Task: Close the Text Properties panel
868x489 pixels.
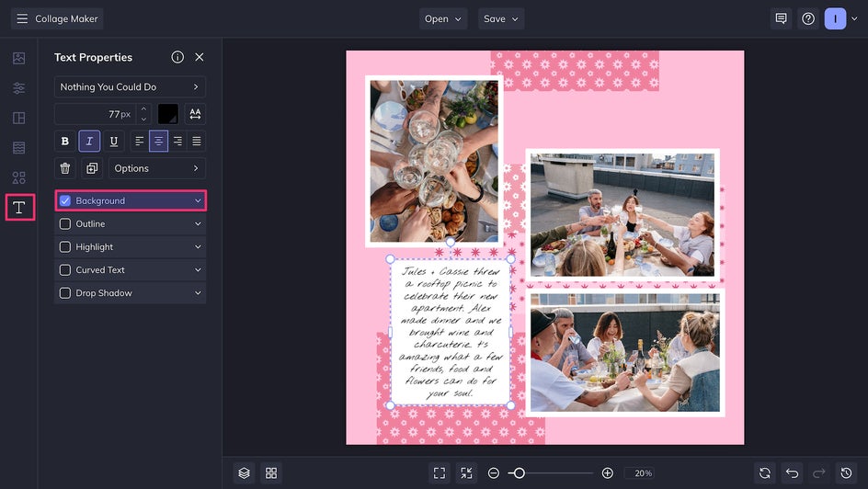Action: tap(200, 57)
